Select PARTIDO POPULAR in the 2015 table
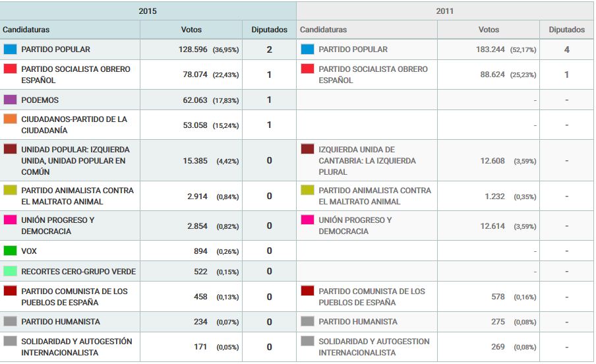 55,49
